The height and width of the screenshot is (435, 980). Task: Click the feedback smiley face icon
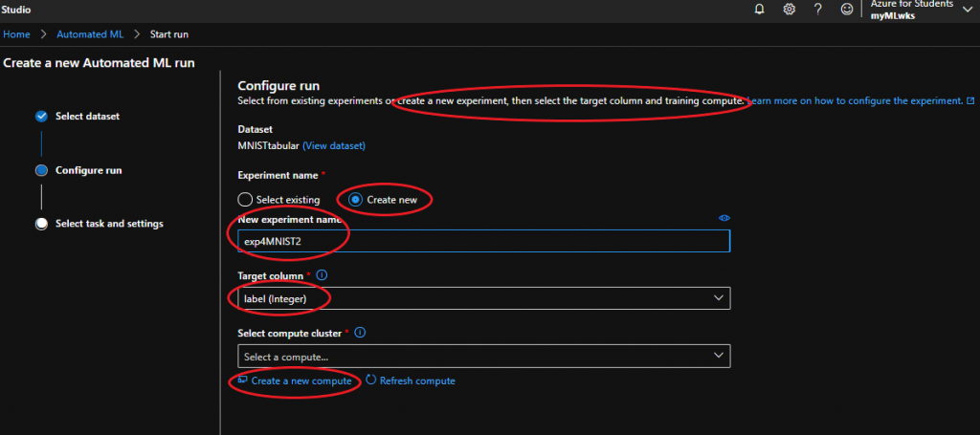[x=847, y=10]
